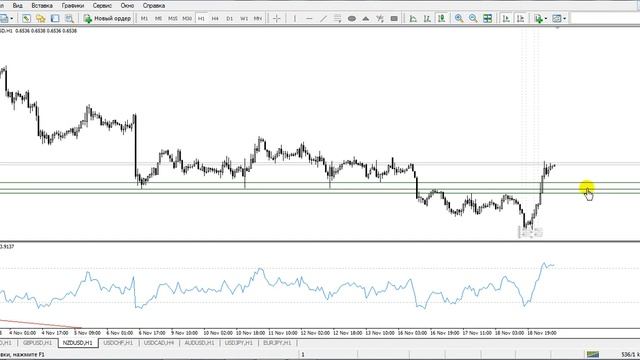Open the Окно menu

[x=127, y=6]
